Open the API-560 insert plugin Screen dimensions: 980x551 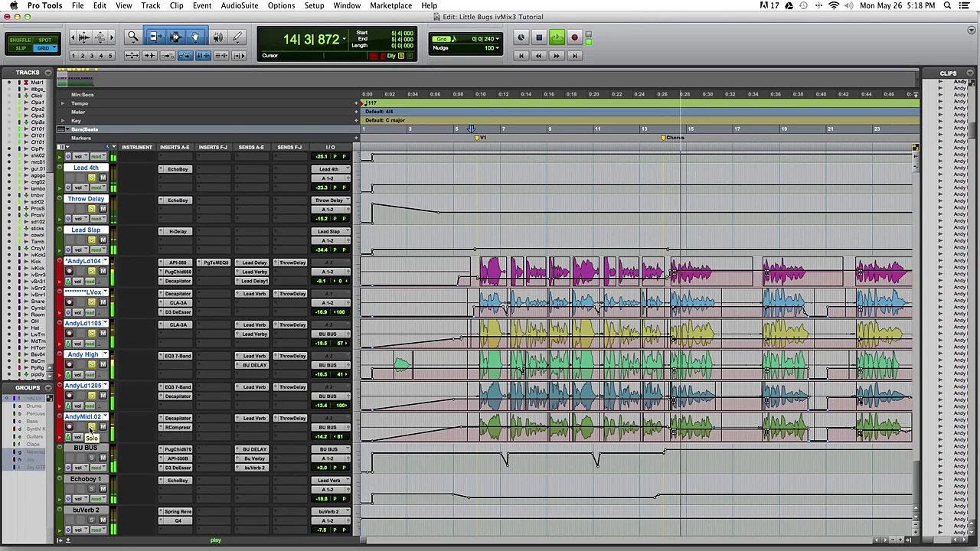(177, 262)
